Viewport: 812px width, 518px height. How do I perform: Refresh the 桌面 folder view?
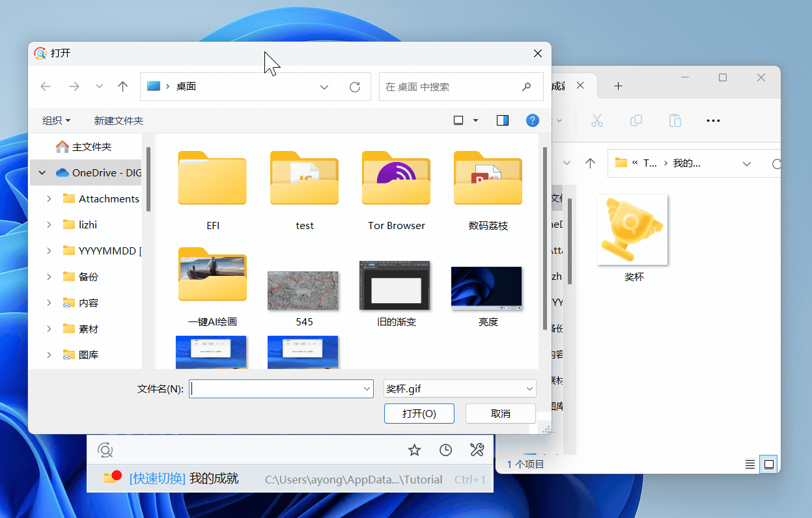coord(355,86)
